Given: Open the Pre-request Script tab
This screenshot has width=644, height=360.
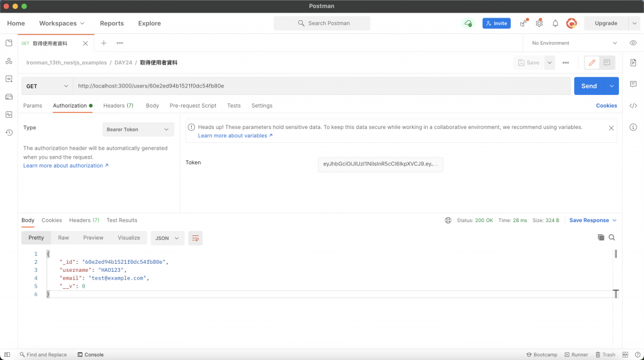Looking at the screenshot, I should [x=192, y=106].
